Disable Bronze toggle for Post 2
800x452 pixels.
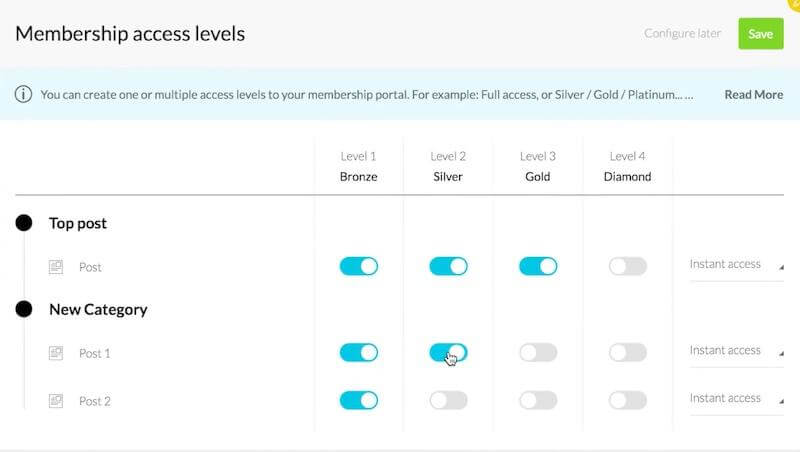click(359, 400)
